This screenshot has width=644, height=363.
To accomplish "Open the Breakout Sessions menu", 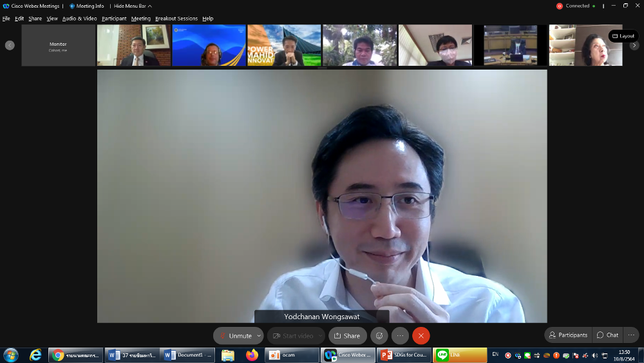I will point(176,19).
